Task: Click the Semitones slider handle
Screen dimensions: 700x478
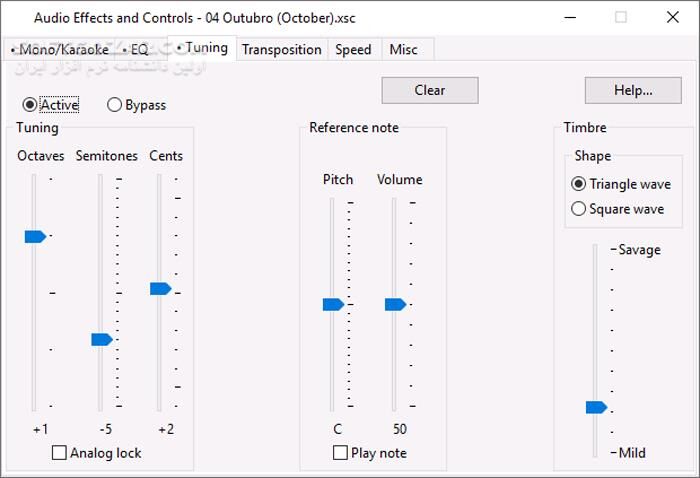Action: (102, 339)
